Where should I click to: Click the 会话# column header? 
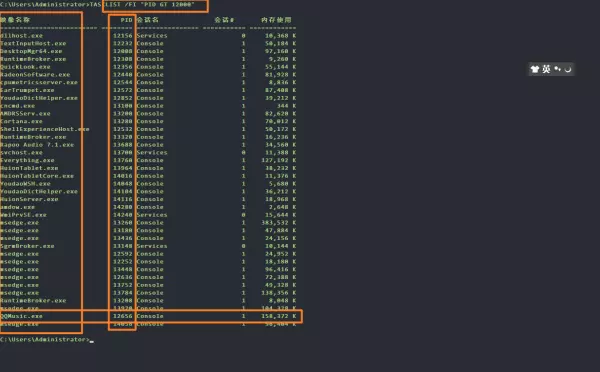pos(224,20)
